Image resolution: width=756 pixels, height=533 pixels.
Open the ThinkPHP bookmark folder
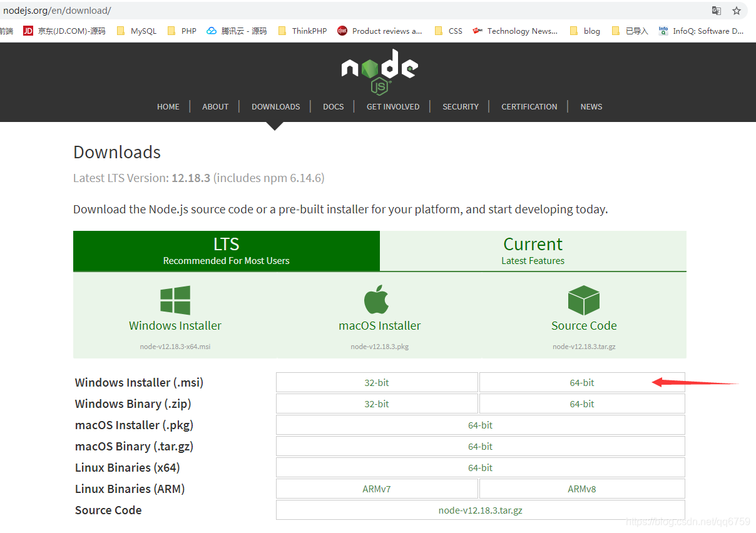pyautogui.click(x=302, y=31)
